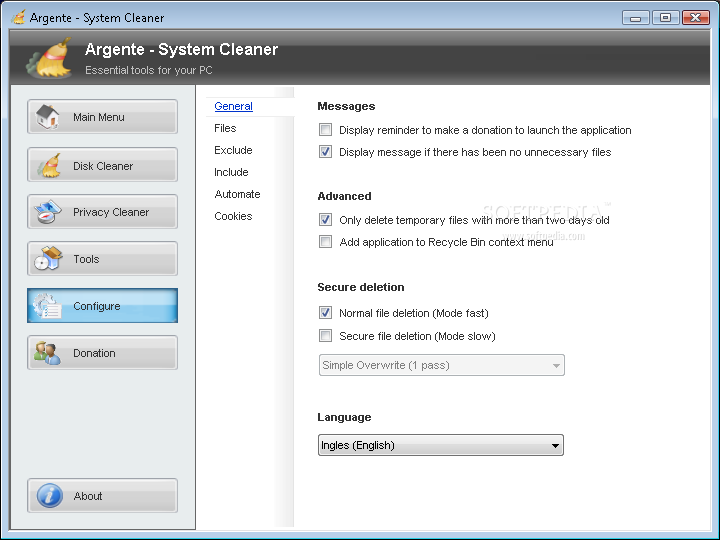Screen dimensions: 720x540
Task: Show the About information
Action: click(102, 496)
